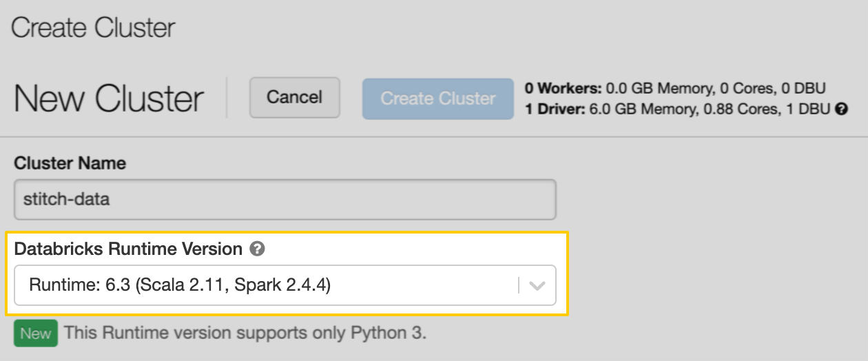The image size is (868, 361).
Task: Click the Cluster Name input field
Action: point(285,200)
